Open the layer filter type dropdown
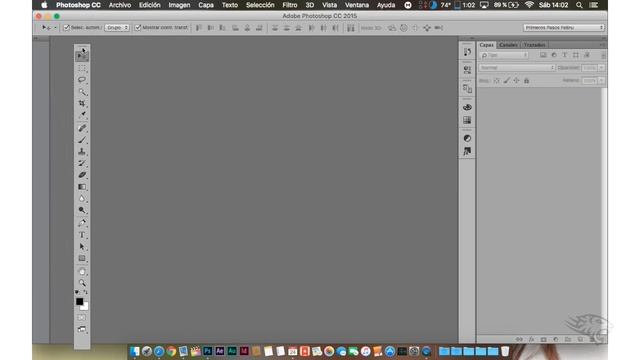This screenshot has width=640, height=360. (x=504, y=55)
